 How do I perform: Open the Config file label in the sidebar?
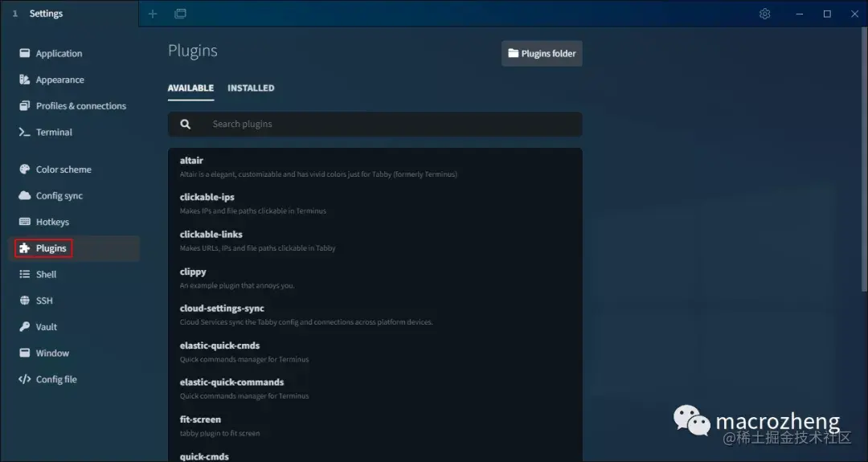click(56, 379)
